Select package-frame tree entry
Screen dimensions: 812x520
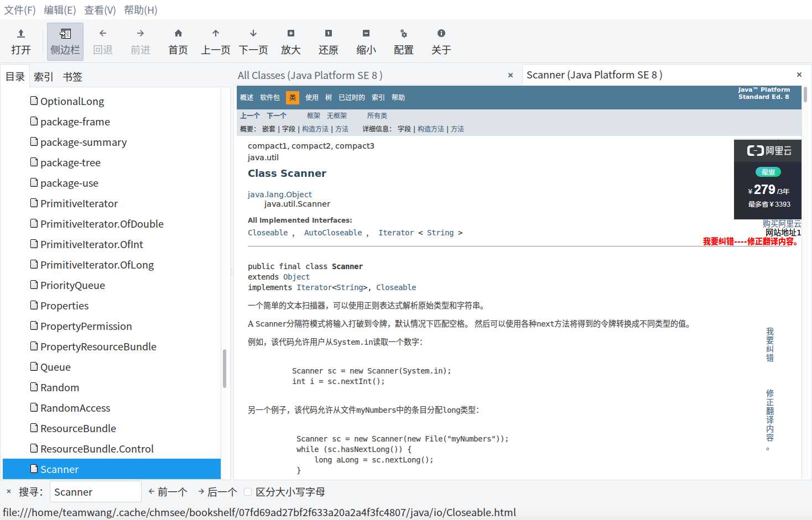coord(75,122)
